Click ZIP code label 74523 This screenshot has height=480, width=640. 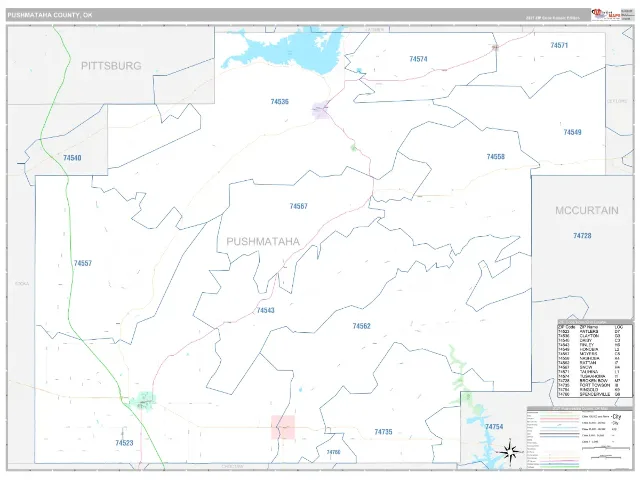pos(124,443)
